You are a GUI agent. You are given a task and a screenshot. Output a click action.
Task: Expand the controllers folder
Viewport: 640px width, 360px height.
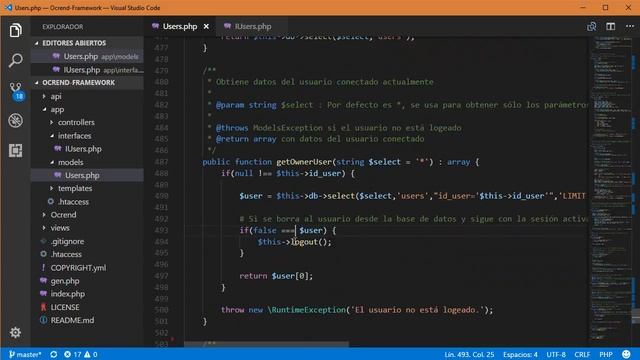coord(87,122)
